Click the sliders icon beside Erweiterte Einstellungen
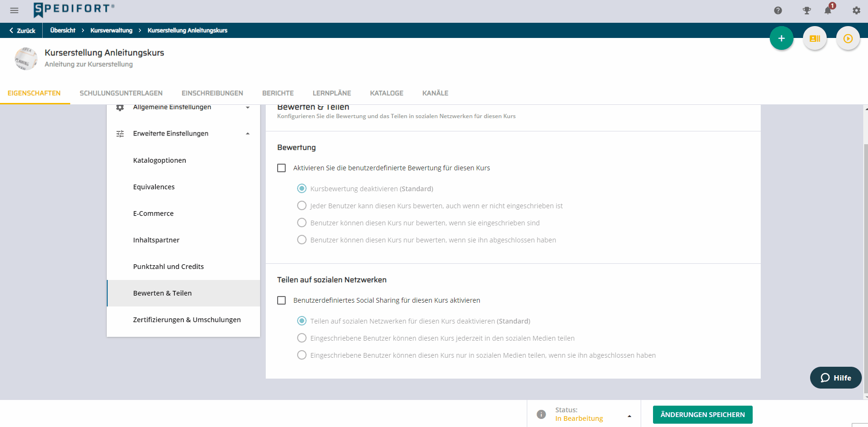868x427 pixels. 120,134
